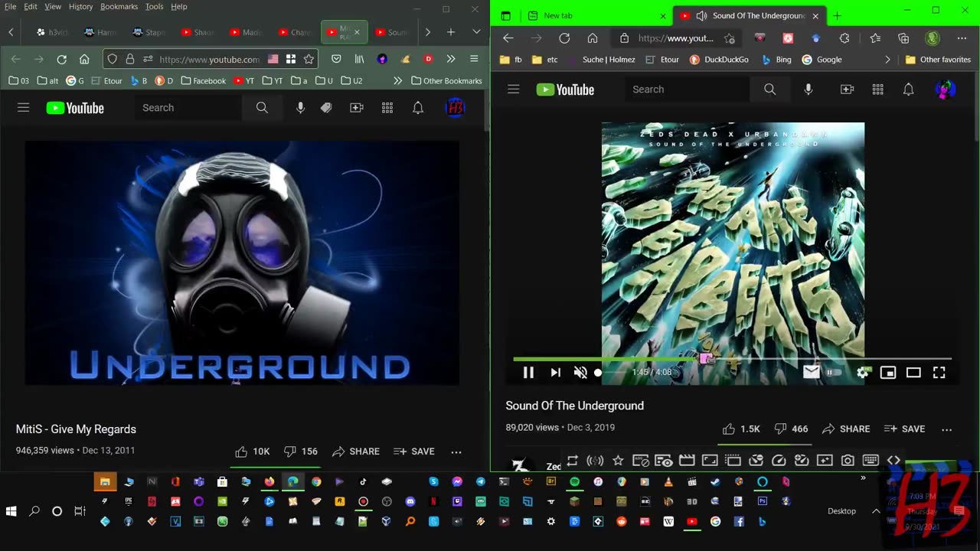Click YouTube search box in Firefox
Image resolution: width=980 pixels, height=551 pixels.
click(x=189, y=108)
